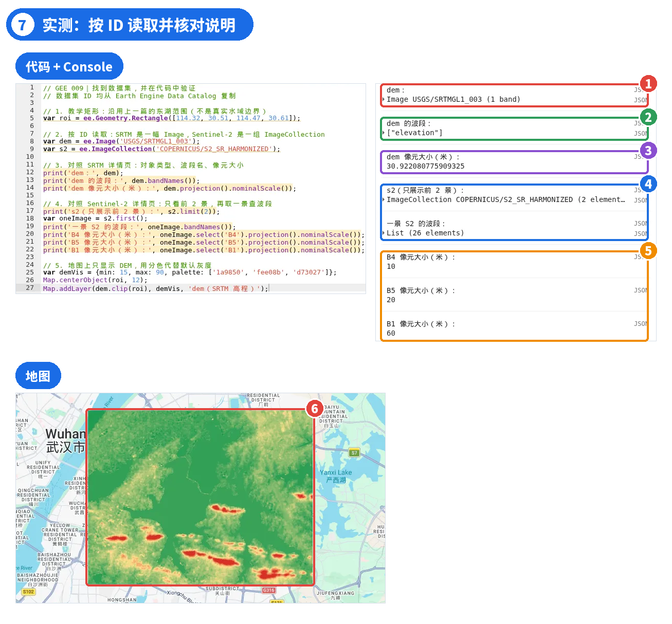Click line number 17 in the gutter
672x624 pixels.
(x=30, y=211)
